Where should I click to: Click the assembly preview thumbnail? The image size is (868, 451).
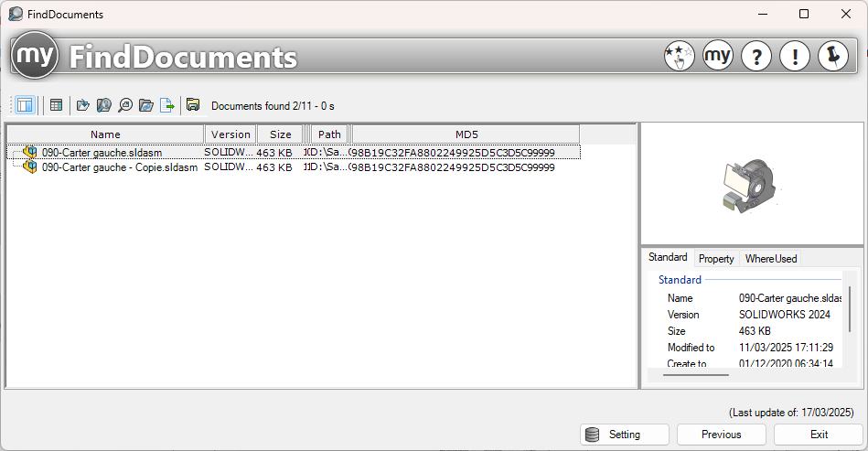(x=748, y=182)
